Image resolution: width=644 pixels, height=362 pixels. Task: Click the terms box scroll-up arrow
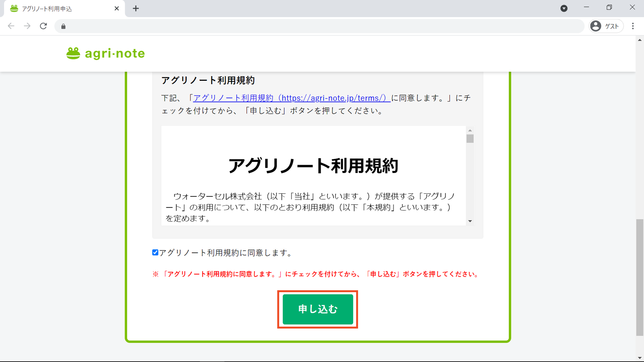pos(470,130)
